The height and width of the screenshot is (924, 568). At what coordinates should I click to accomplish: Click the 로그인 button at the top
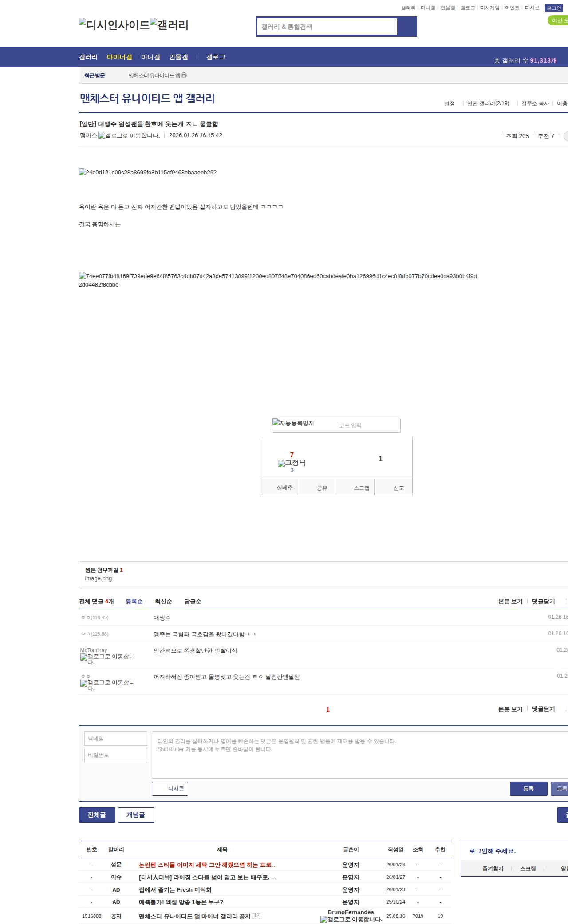554,8
